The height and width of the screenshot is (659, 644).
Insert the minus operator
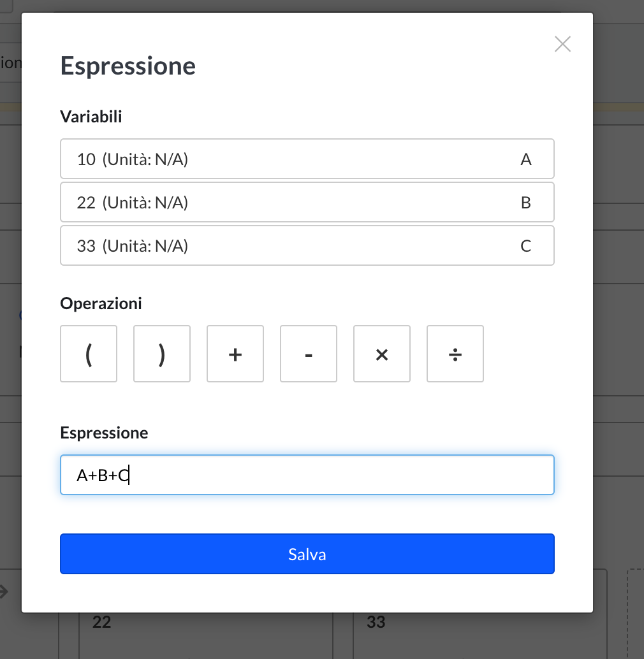click(x=309, y=354)
